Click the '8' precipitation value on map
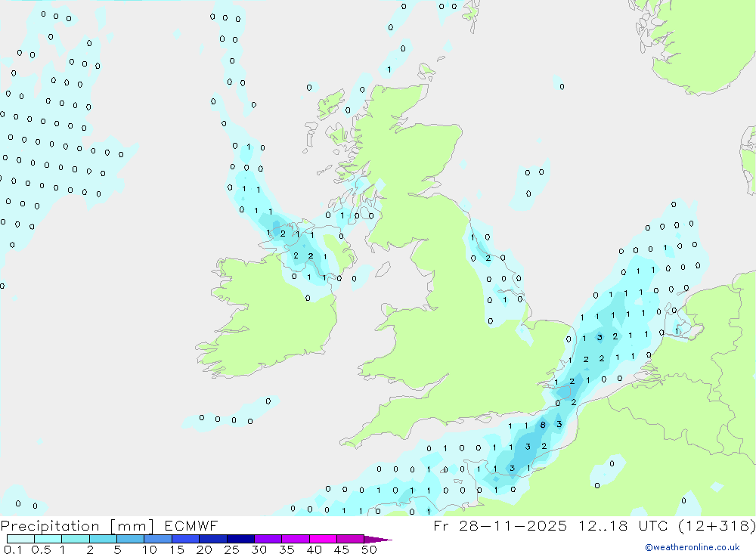756x554 pixels. click(x=543, y=425)
